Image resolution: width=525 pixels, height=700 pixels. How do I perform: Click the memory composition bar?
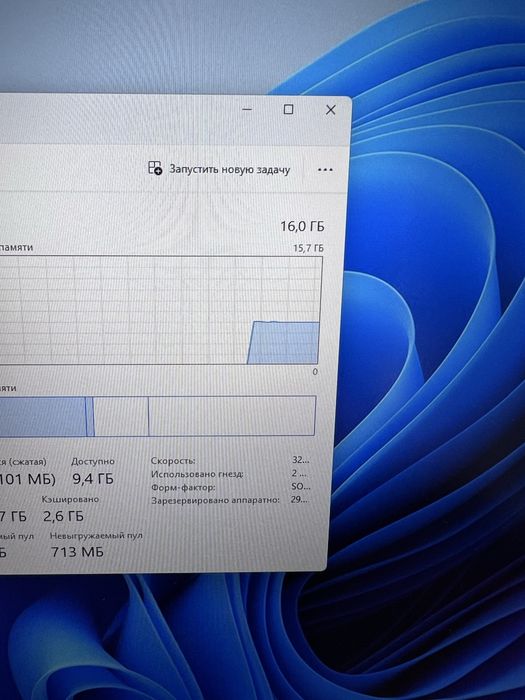158,416
